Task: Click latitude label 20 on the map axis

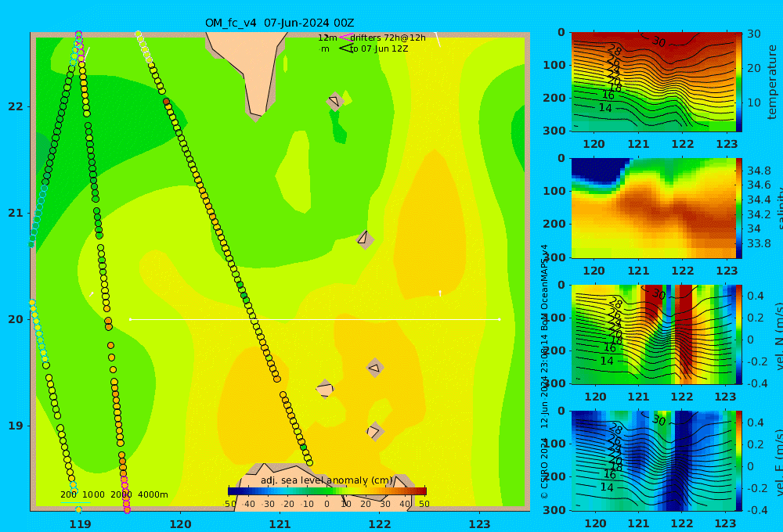Action: click(16, 319)
